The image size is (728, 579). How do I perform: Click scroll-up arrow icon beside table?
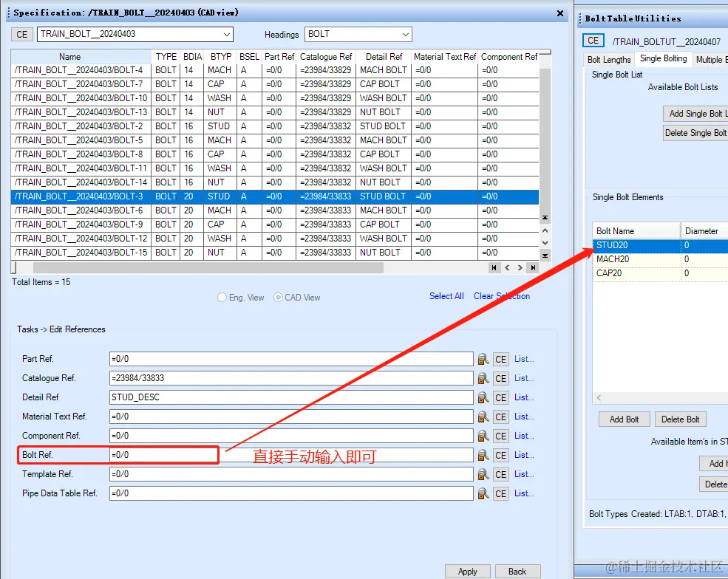tap(545, 230)
